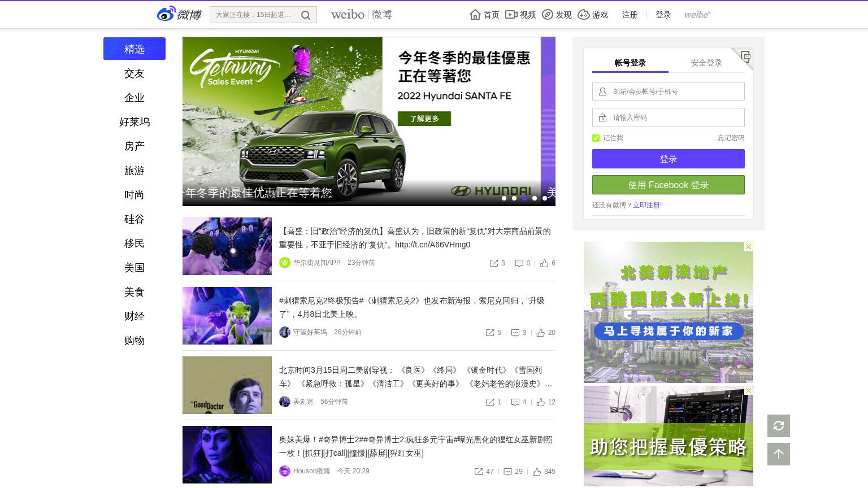Click 登录 in the top bar

(663, 15)
